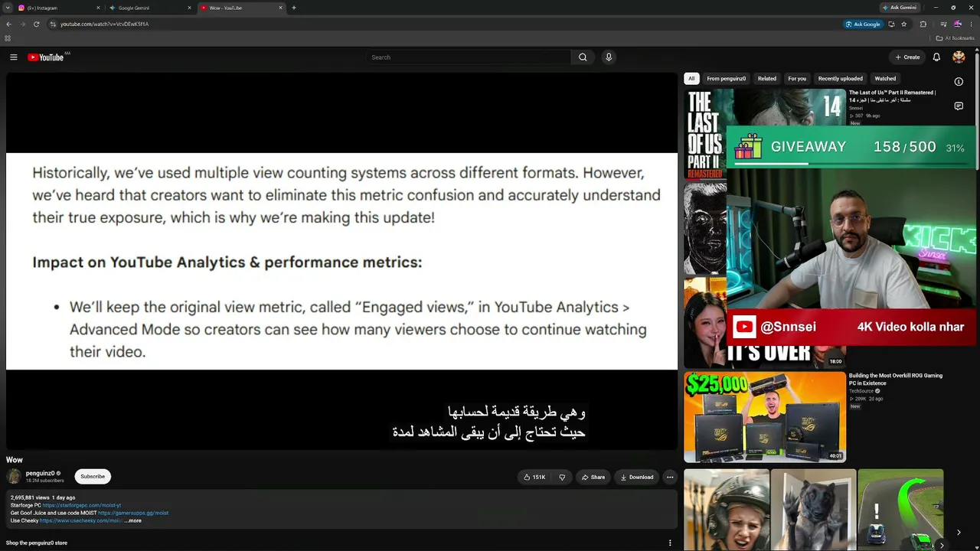The height and width of the screenshot is (551, 980).
Task: Select the Watched filter chip
Action: point(885,78)
